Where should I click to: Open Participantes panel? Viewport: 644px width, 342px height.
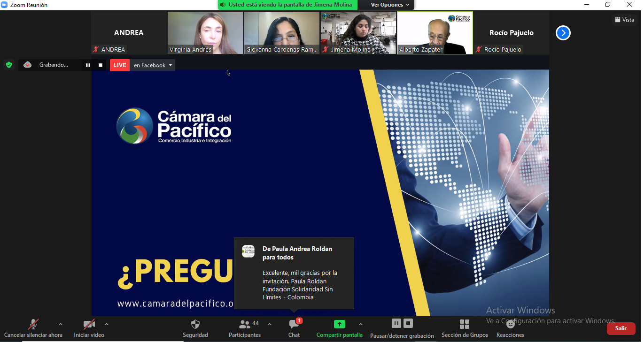tap(245, 328)
